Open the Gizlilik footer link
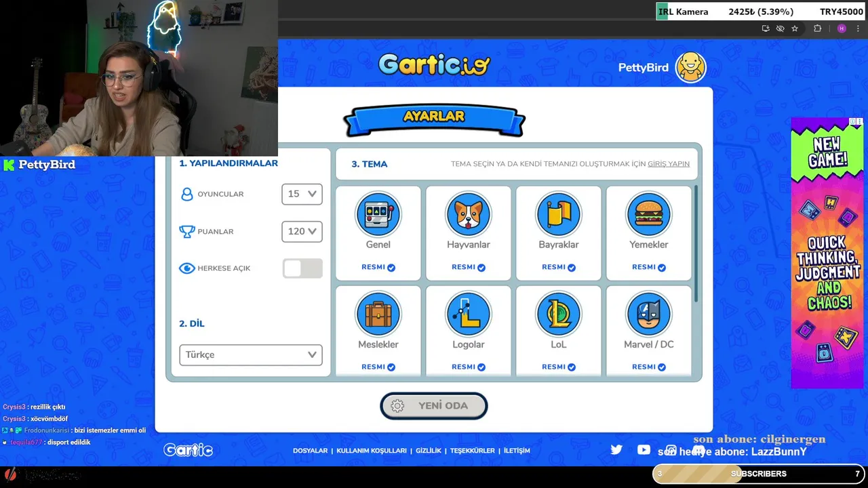This screenshot has height=488, width=868. pyautogui.click(x=429, y=451)
